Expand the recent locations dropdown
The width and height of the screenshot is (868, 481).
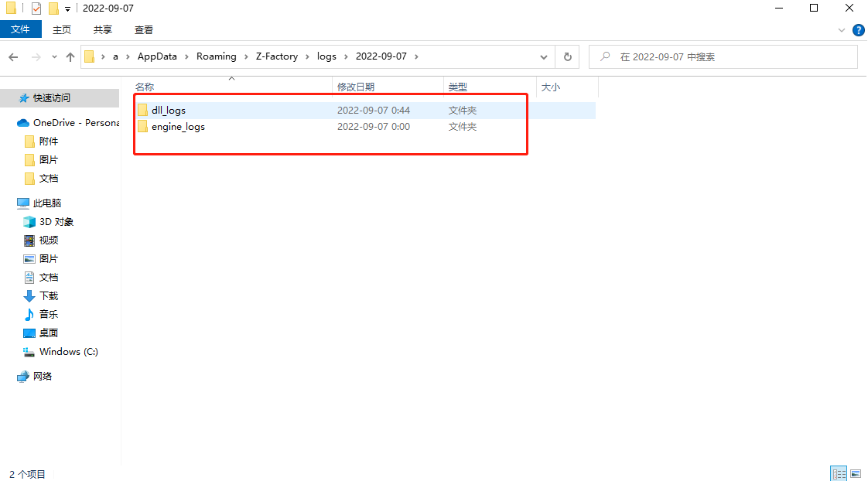[x=54, y=57]
